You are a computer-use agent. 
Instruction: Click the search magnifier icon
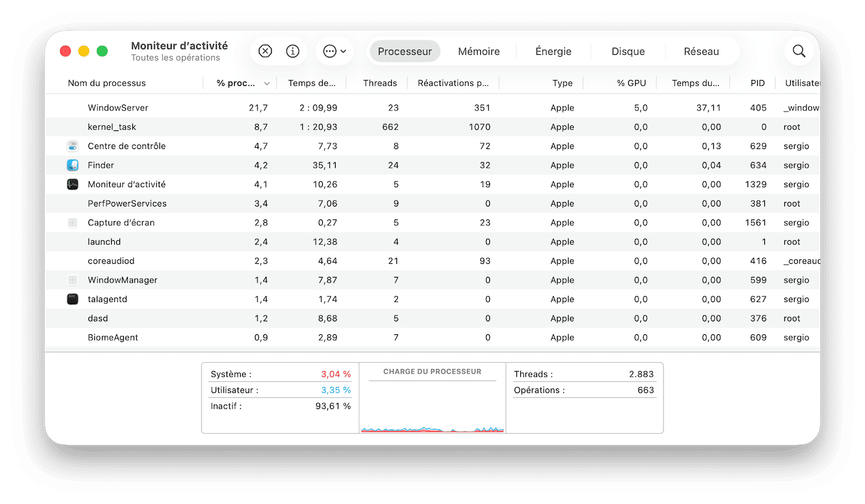799,52
